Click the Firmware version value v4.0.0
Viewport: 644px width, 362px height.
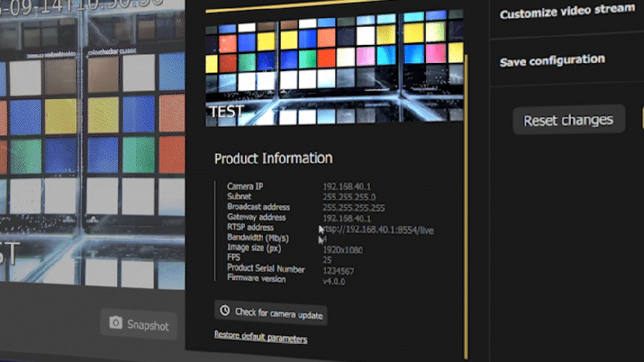[333, 282]
